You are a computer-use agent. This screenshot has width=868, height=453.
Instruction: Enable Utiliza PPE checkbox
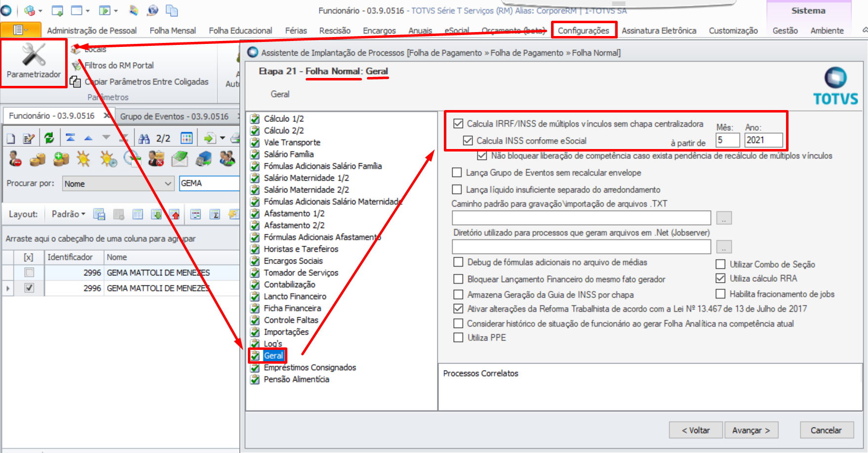tap(458, 338)
